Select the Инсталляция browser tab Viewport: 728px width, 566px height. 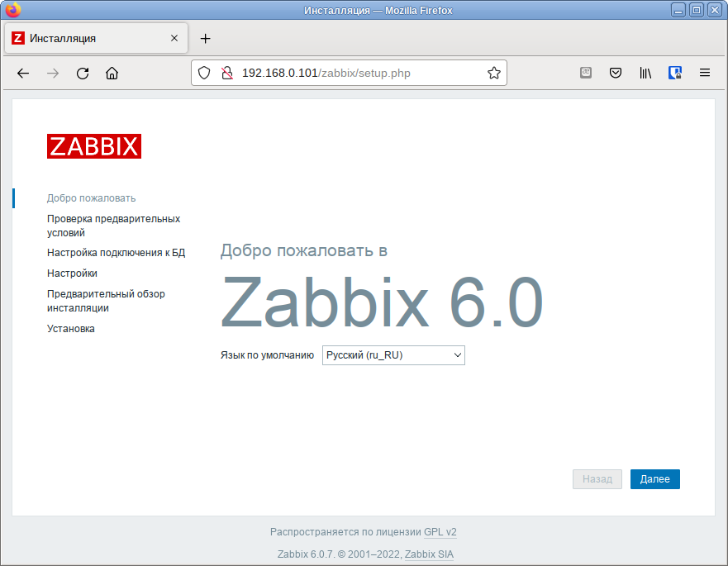click(96, 38)
